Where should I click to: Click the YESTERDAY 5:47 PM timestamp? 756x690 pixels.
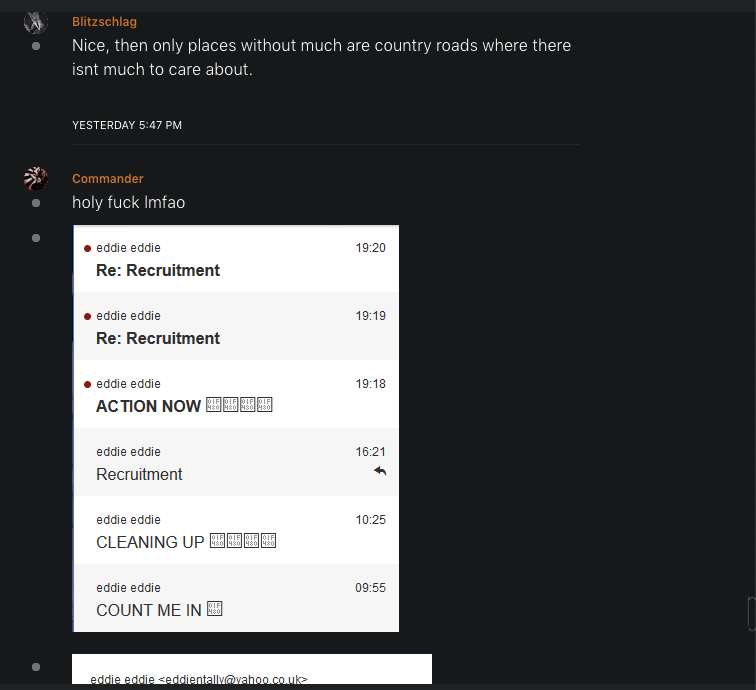[127, 125]
